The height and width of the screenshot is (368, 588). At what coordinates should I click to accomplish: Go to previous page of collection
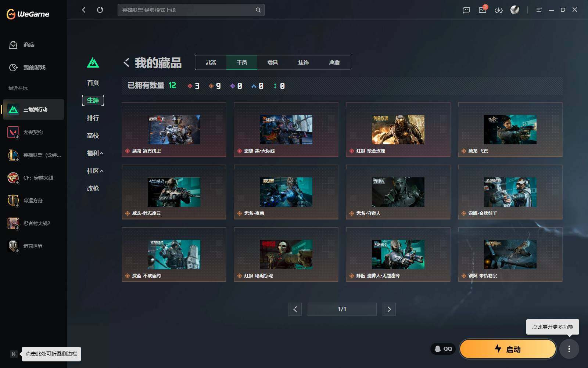click(x=295, y=309)
